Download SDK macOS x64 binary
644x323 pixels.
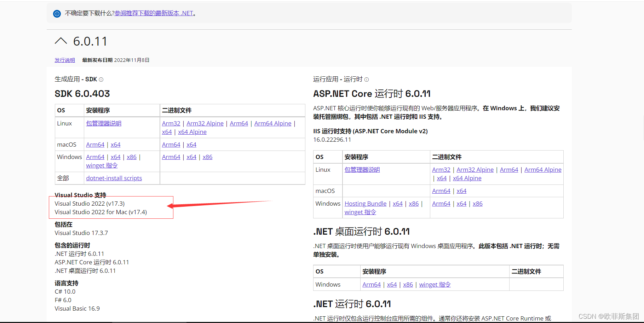[x=191, y=145]
